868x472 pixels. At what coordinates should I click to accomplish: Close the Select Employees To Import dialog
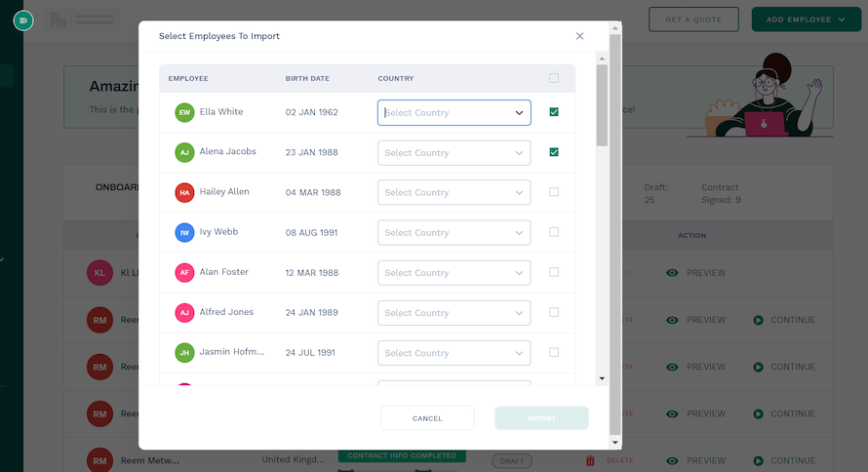[x=579, y=36]
